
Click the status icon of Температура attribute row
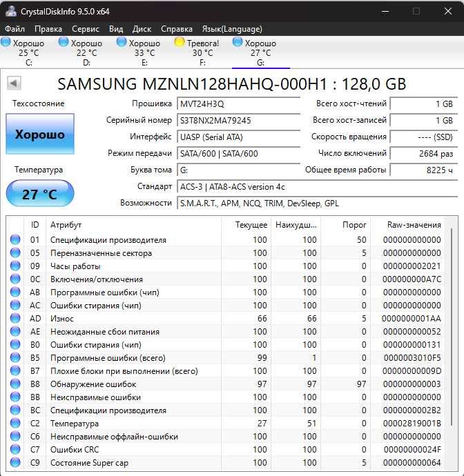pyautogui.click(x=15, y=423)
